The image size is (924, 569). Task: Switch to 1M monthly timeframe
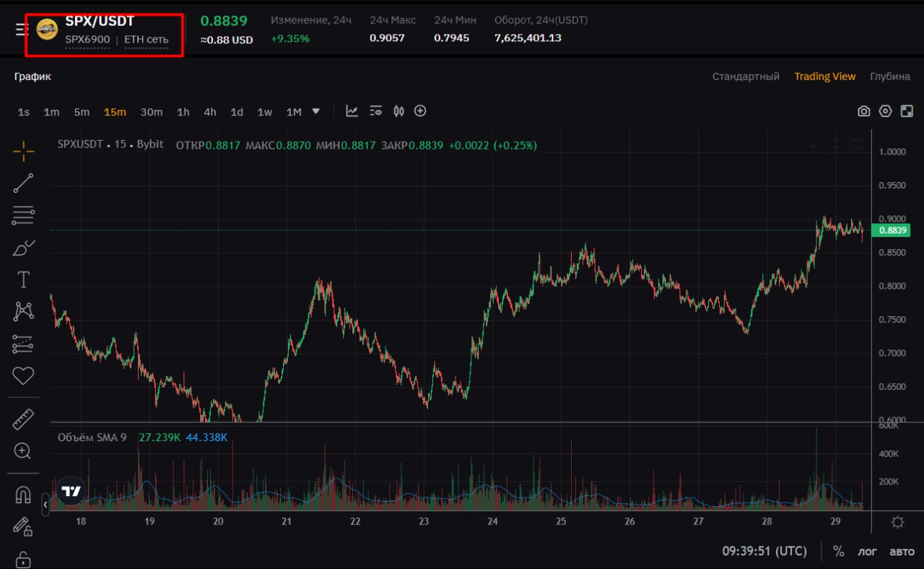pyautogui.click(x=294, y=112)
